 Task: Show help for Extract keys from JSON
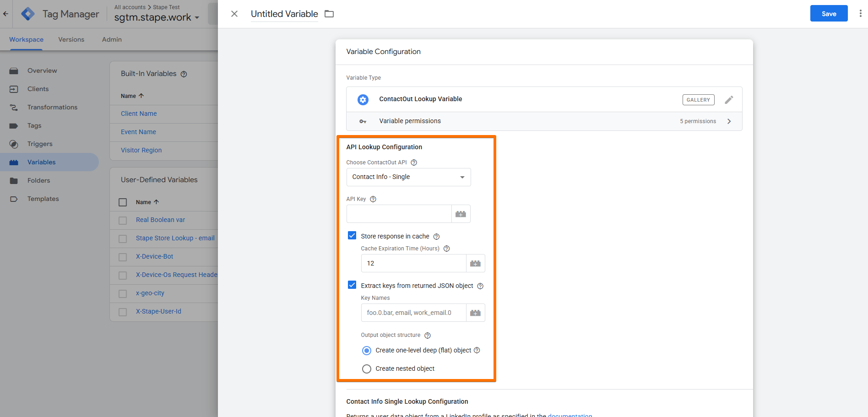tap(480, 286)
